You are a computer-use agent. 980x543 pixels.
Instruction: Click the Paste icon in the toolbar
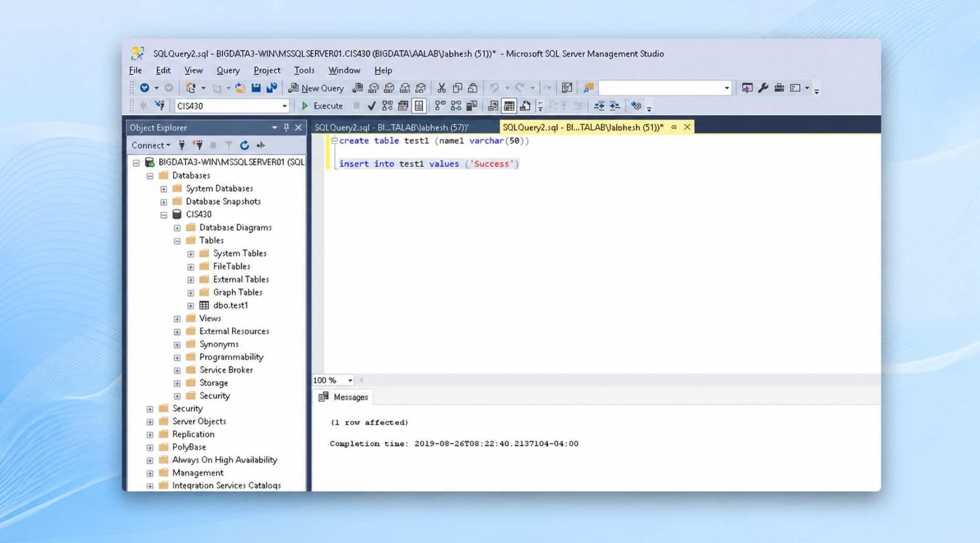pyautogui.click(x=472, y=88)
